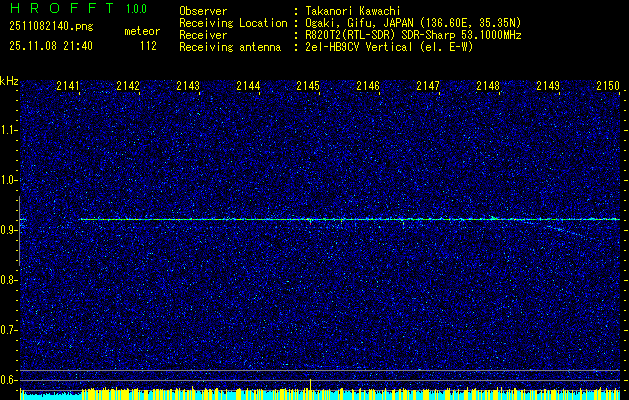
Task: Click the 2147 time marker
Action: [x=428, y=86]
